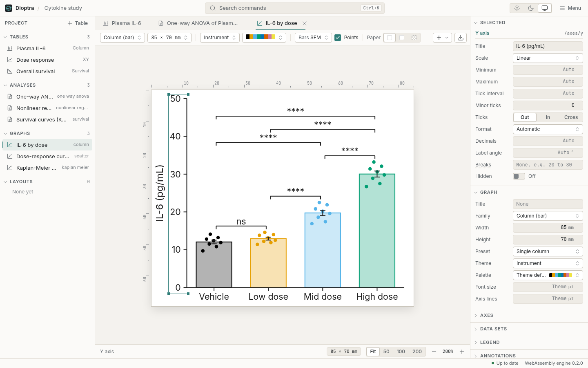The height and width of the screenshot is (368, 588).
Task: Click the Y axis Title field
Action: coord(548,46)
